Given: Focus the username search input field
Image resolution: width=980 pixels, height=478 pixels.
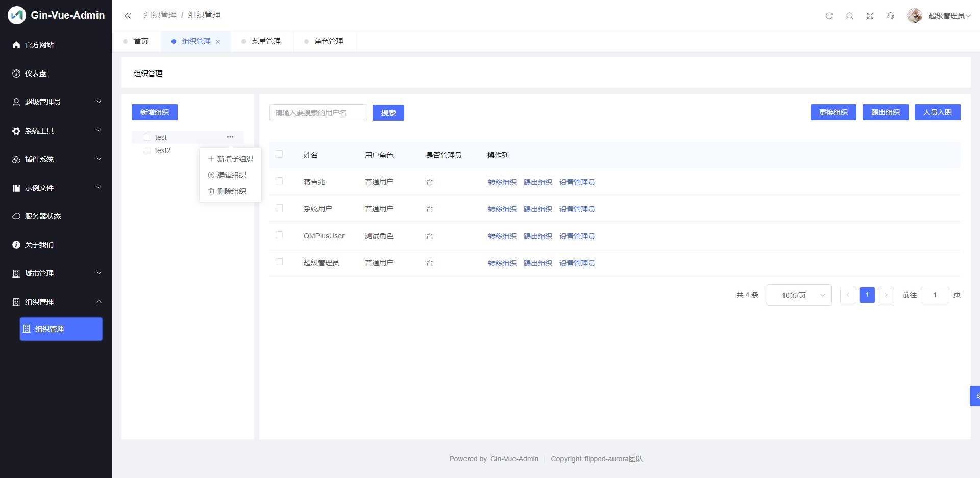Looking at the screenshot, I should pyautogui.click(x=318, y=113).
